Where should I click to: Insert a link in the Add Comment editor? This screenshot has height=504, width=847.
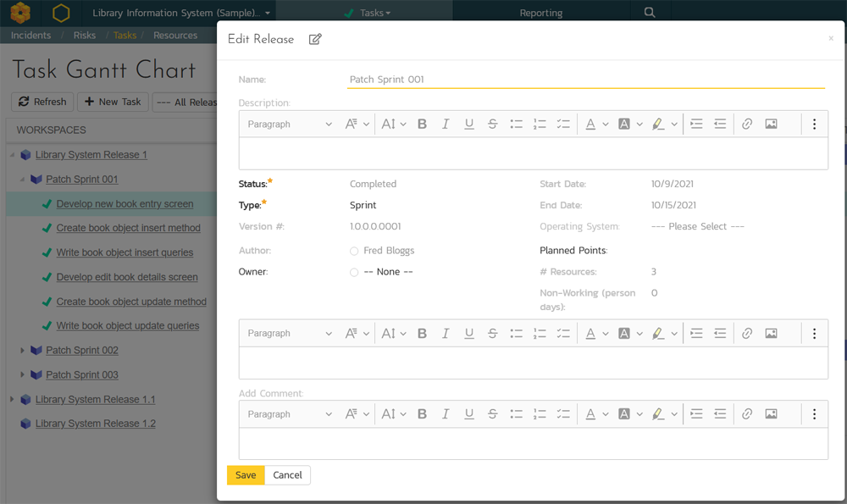[747, 414]
